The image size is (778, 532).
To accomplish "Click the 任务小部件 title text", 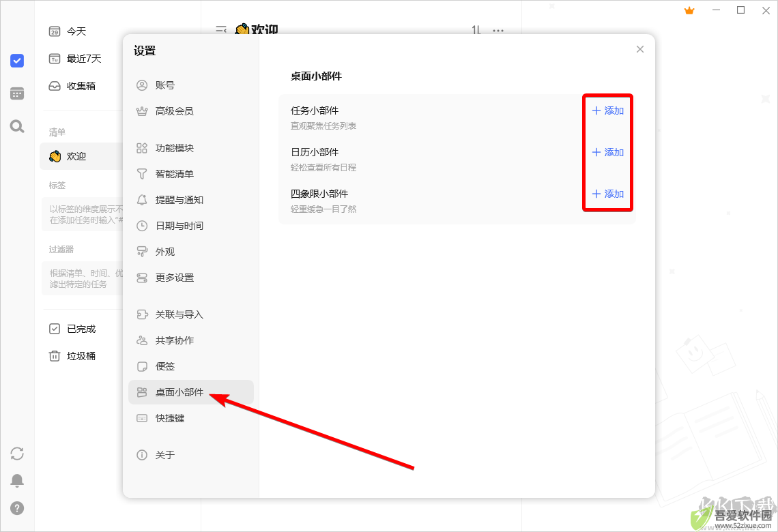I will [315, 110].
